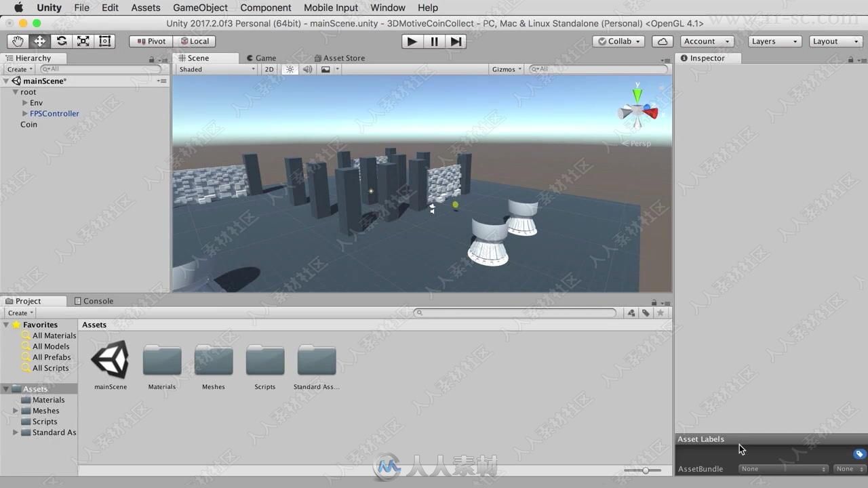
Task: Switch to the Asset Store tab
Action: [340, 58]
